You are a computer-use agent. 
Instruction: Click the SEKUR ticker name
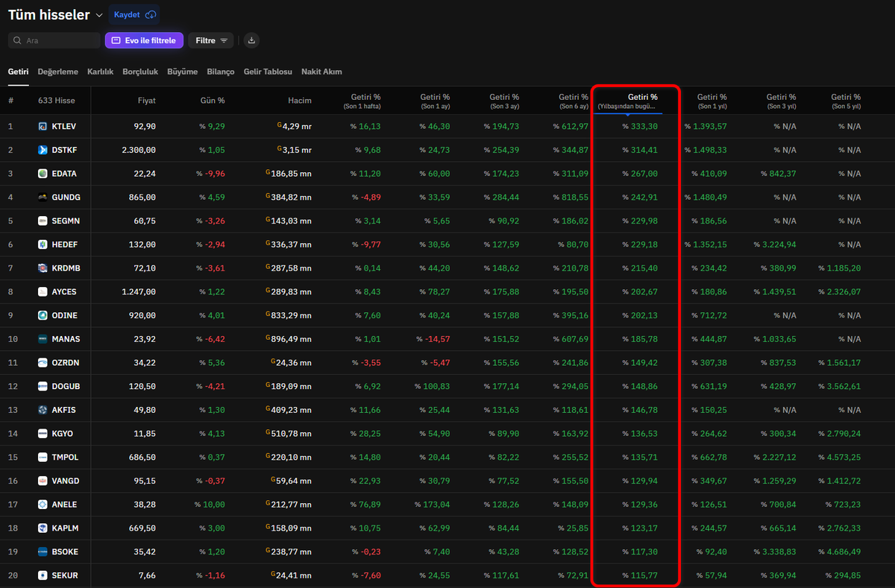coord(65,575)
